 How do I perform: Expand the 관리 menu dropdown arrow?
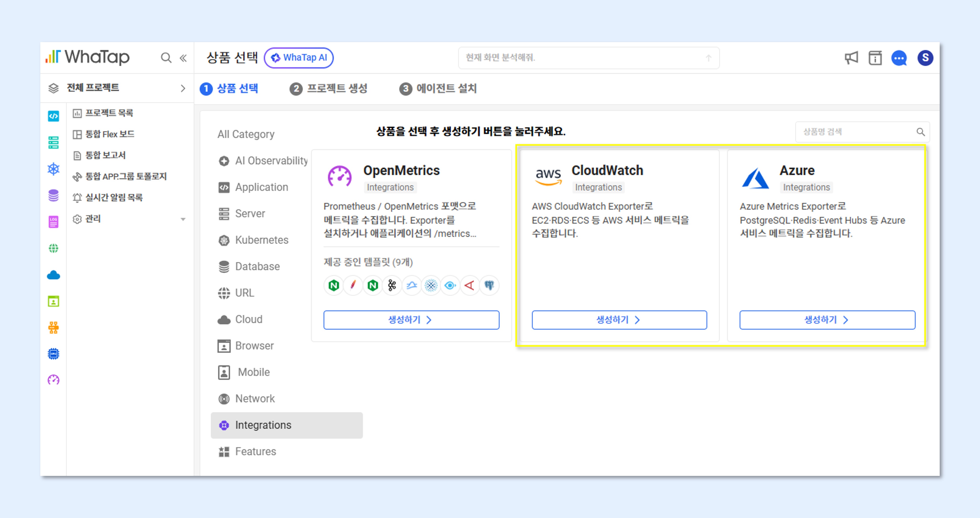tap(183, 219)
